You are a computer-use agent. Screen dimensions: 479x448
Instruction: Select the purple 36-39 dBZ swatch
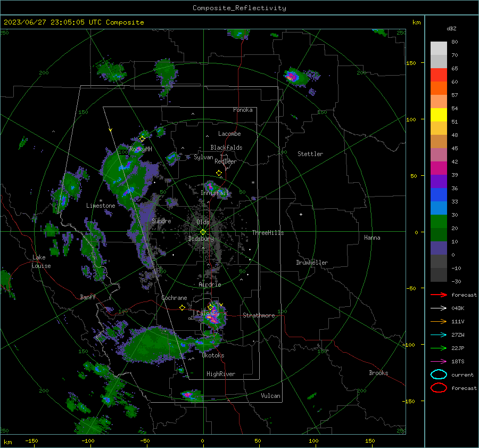pos(439,182)
